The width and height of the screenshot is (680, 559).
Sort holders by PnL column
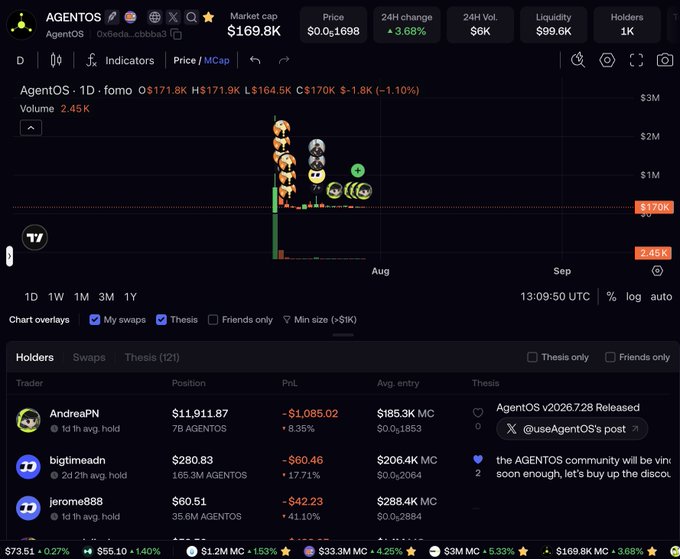(x=290, y=383)
